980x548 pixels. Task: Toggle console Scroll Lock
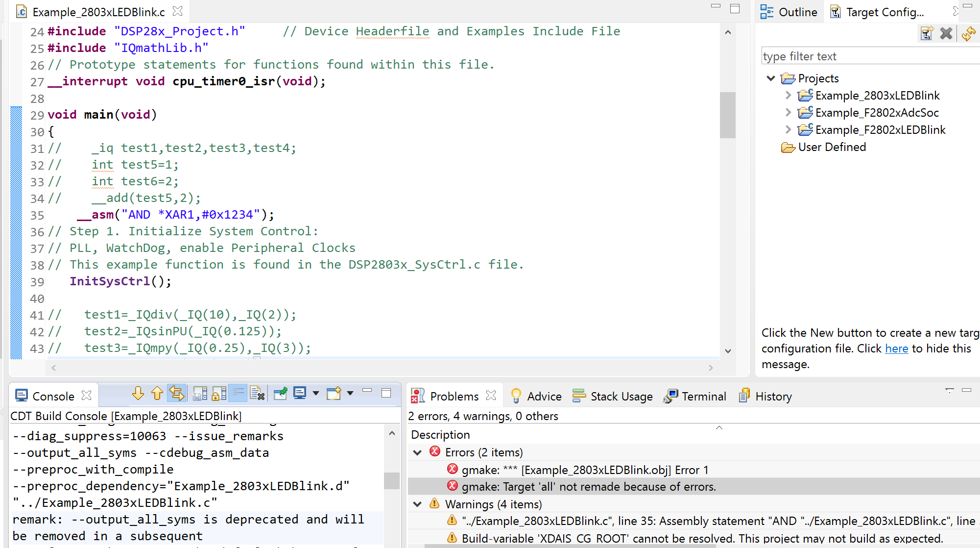click(219, 394)
